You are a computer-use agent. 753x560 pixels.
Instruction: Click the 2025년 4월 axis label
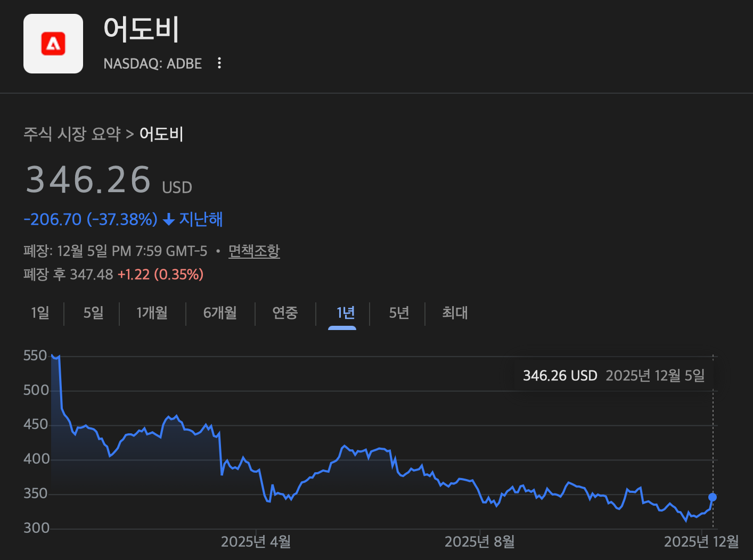point(256,542)
